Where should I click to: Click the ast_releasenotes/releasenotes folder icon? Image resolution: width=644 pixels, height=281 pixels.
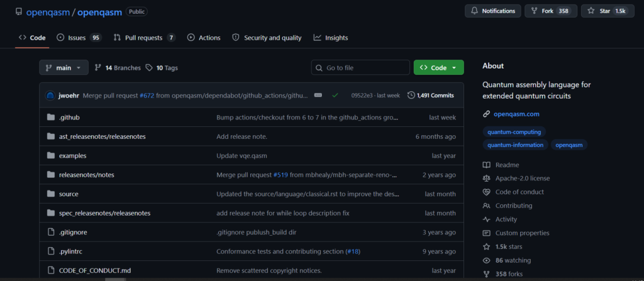pyautogui.click(x=51, y=136)
